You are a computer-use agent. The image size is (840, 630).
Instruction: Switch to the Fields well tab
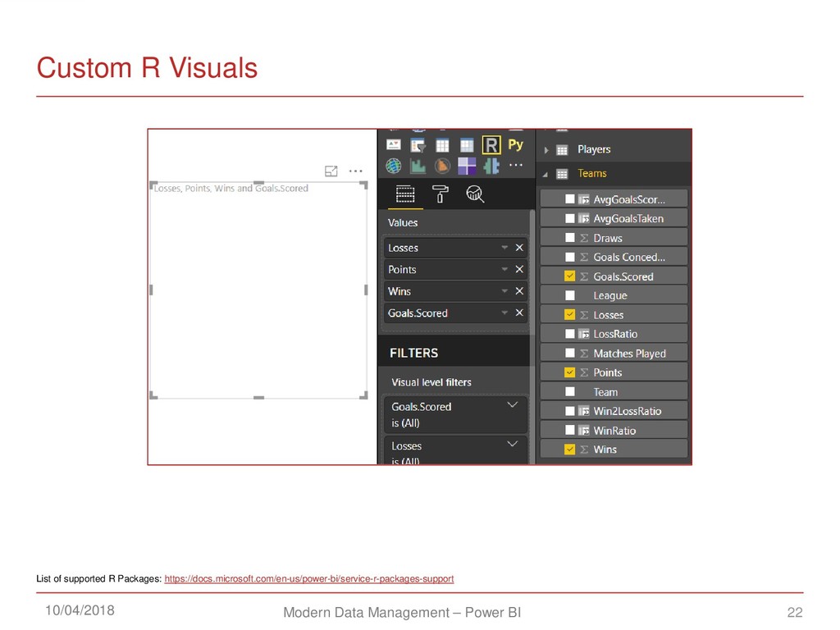405,194
